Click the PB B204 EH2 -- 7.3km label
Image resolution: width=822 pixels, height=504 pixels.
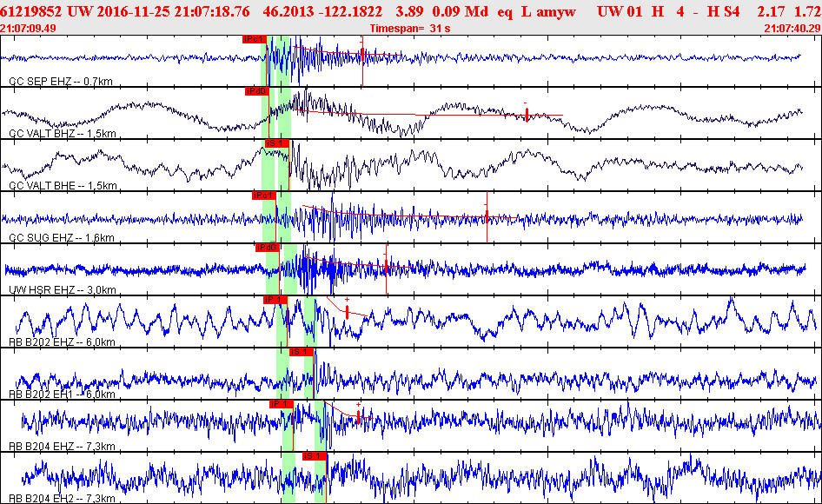(62, 498)
